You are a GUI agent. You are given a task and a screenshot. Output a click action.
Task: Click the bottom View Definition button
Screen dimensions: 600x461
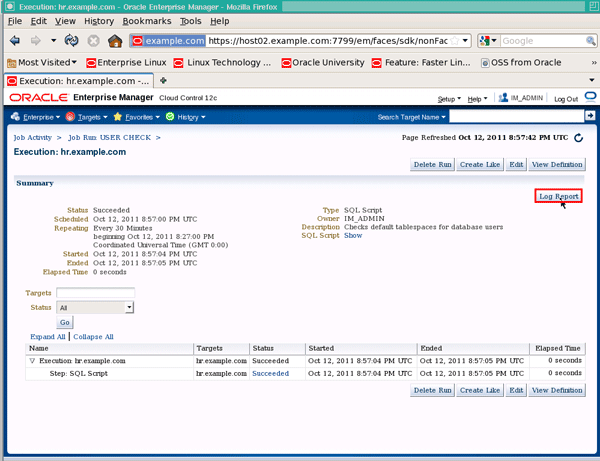[x=557, y=390]
